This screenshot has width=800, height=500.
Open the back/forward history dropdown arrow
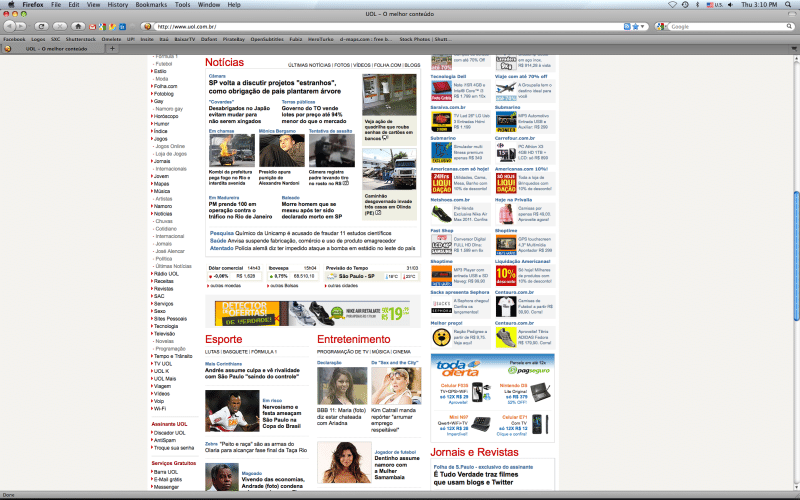[29, 27]
